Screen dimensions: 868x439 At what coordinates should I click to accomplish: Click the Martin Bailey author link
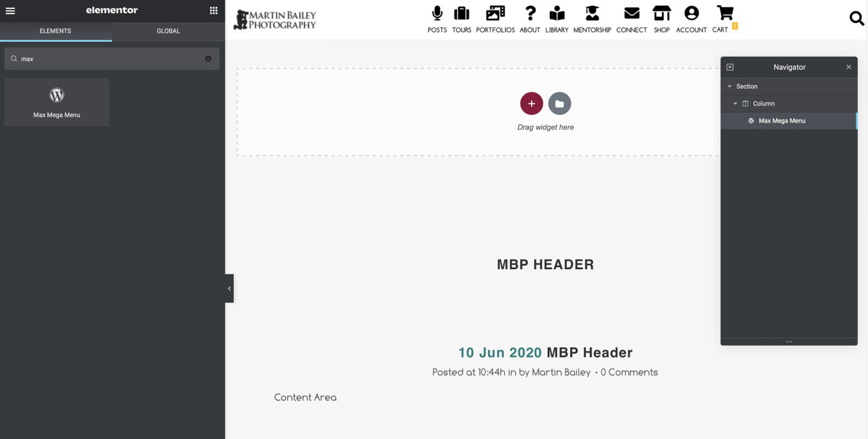tap(561, 373)
